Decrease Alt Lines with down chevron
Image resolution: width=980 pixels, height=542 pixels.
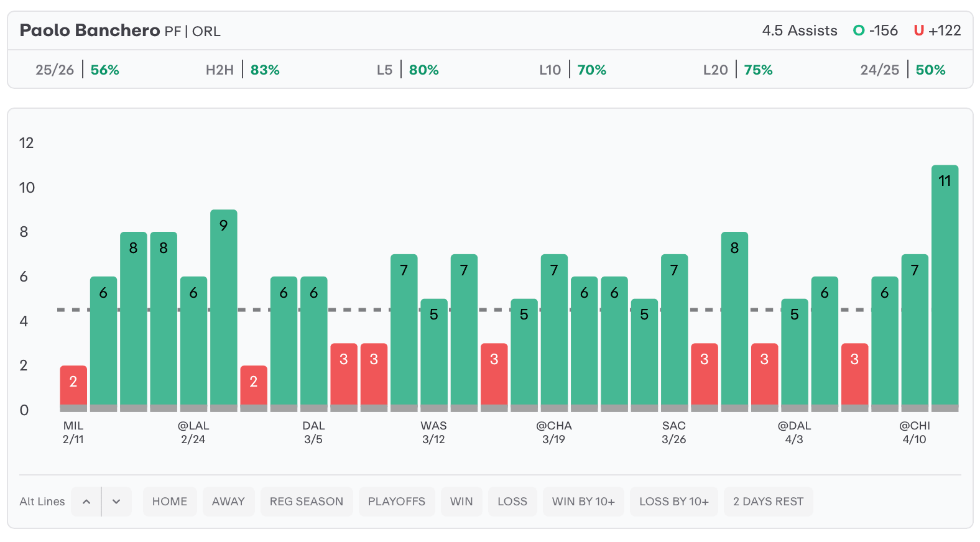116,502
